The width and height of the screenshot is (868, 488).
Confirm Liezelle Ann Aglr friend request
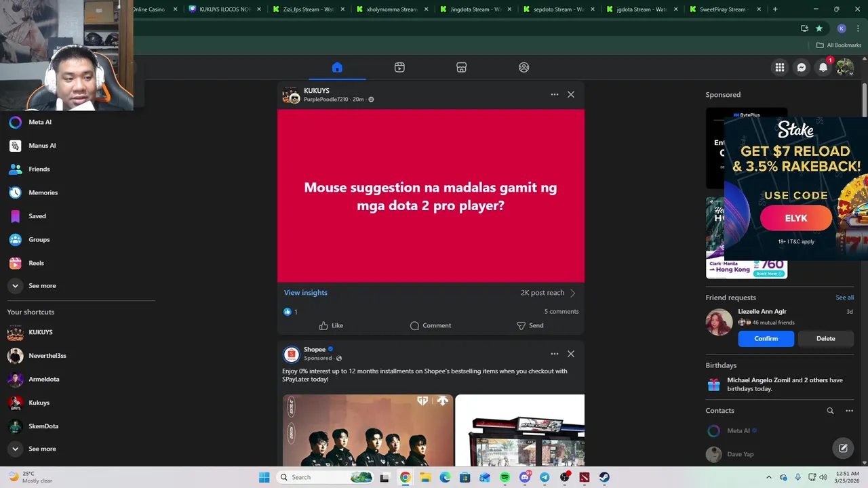pos(766,338)
